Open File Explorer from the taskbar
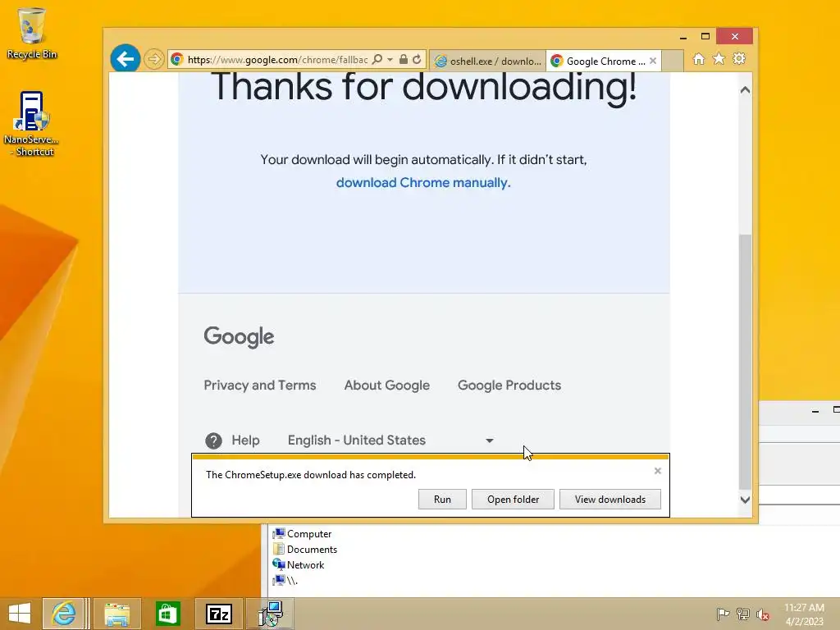The image size is (840, 630). click(x=117, y=614)
